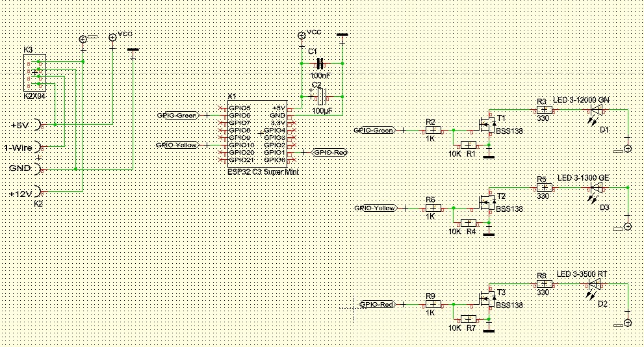Viewport: 644px width, 347px height.
Task: Click the R7 10K pull-down resistor
Action: (467, 319)
